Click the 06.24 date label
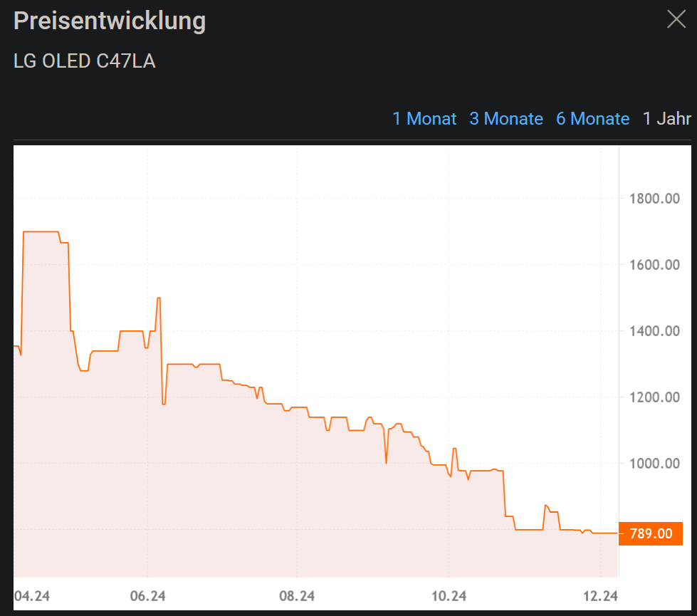 click(x=147, y=596)
